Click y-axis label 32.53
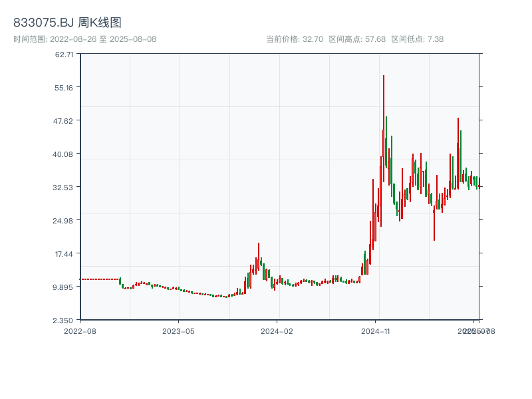Viewport: 532px width, 399px height. click(x=63, y=188)
